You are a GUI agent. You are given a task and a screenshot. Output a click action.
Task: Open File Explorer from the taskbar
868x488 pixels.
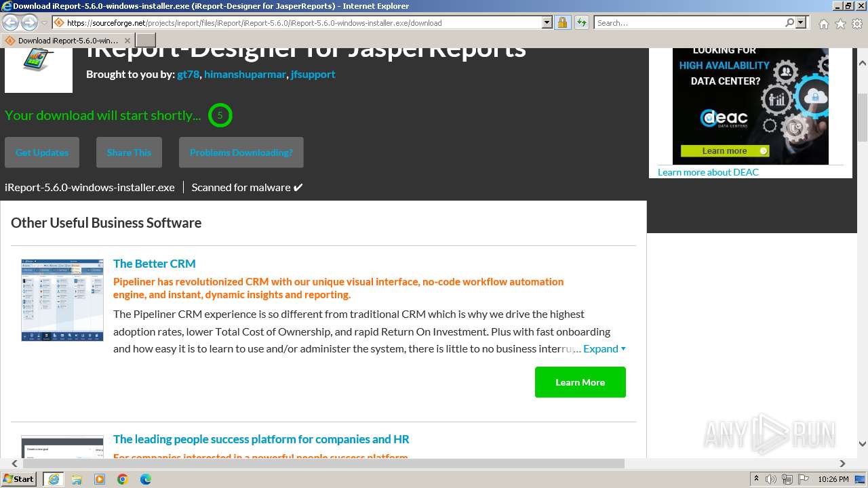pos(77,479)
